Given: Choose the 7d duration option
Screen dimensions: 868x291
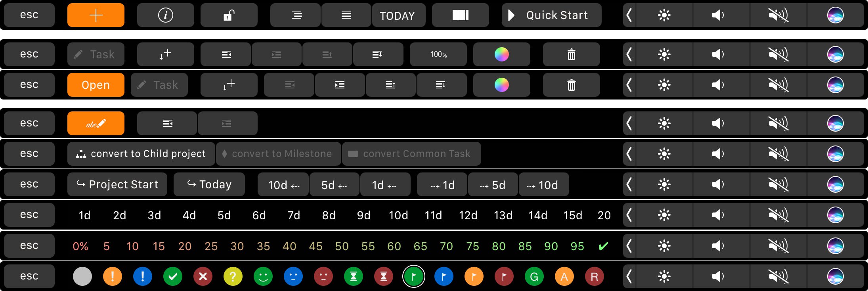Looking at the screenshot, I should [x=294, y=215].
